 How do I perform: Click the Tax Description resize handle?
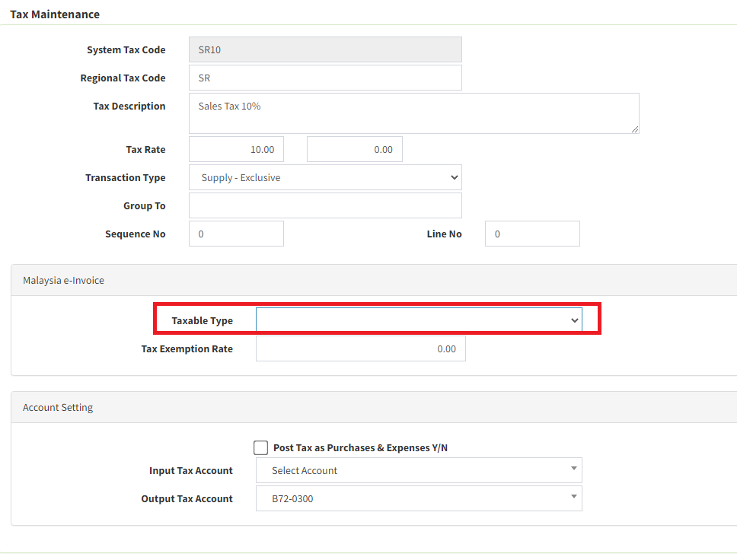tap(634, 129)
